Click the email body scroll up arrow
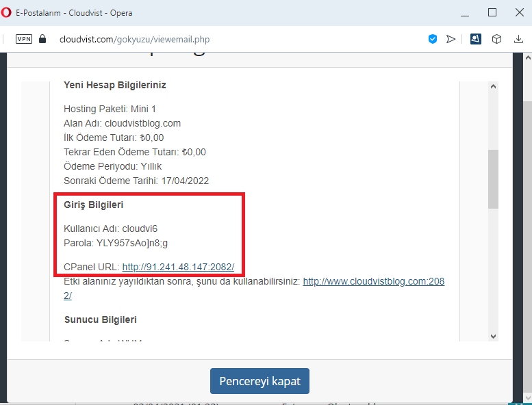This screenshot has height=405, width=532. [494, 86]
